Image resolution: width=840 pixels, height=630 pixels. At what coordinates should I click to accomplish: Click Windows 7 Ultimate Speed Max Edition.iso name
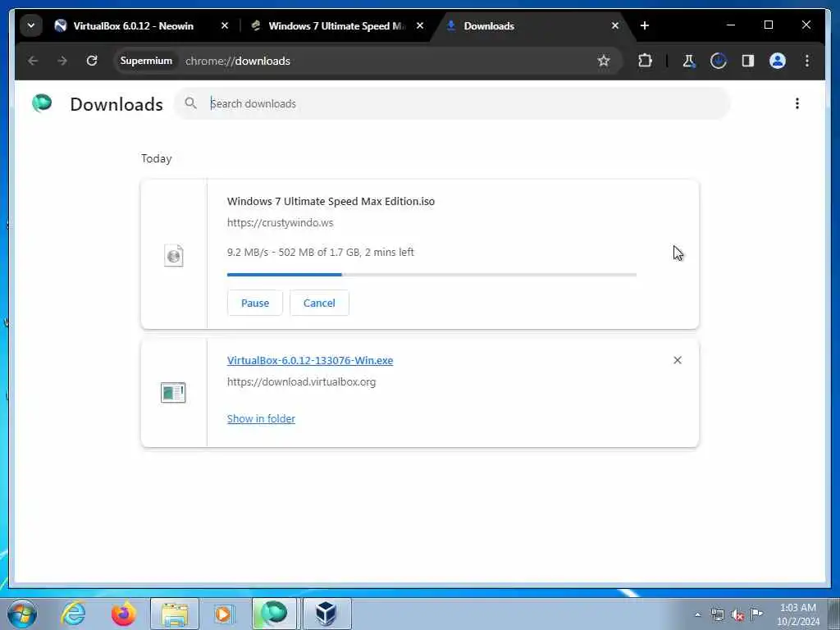click(331, 202)
